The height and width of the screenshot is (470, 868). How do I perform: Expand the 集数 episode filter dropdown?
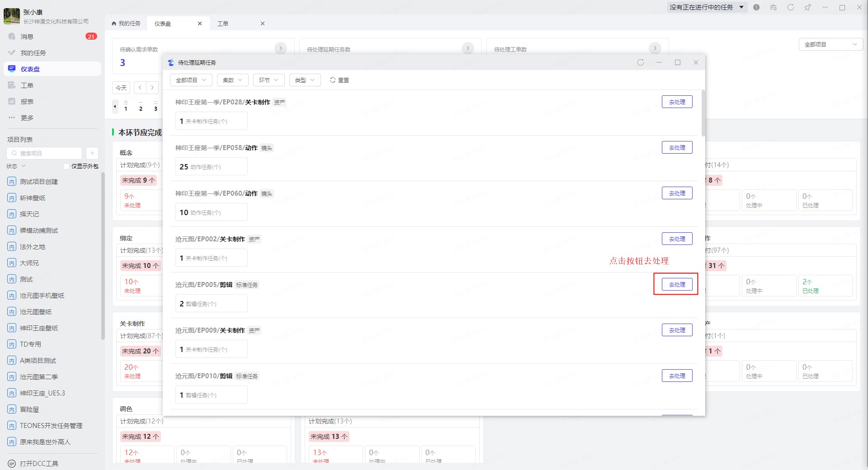[233, 80]
